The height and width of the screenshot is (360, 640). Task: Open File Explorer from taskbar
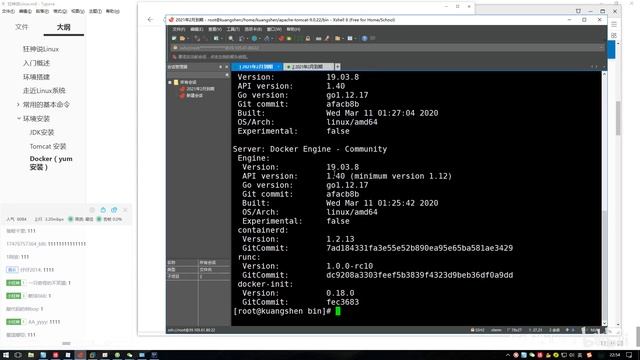[x=31, y=355]
